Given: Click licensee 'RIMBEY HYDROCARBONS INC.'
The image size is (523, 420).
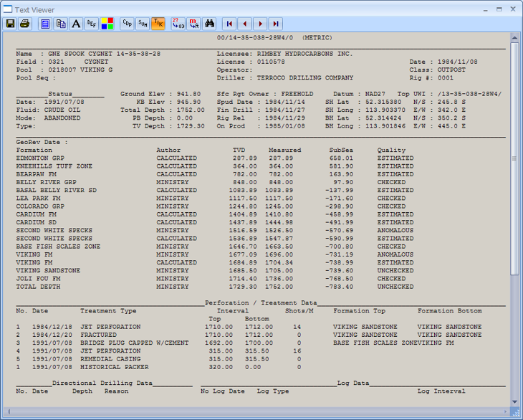Looking at the screenshot, I should pos(305,54).
